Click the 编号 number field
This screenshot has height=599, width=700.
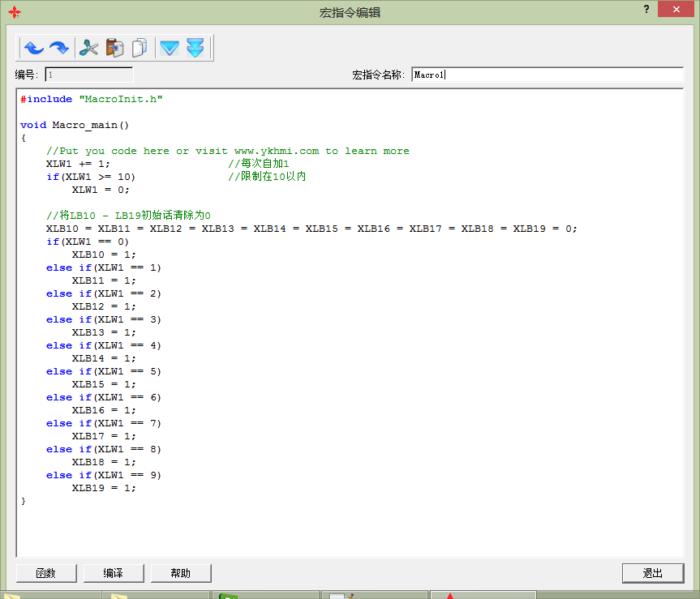88,75
